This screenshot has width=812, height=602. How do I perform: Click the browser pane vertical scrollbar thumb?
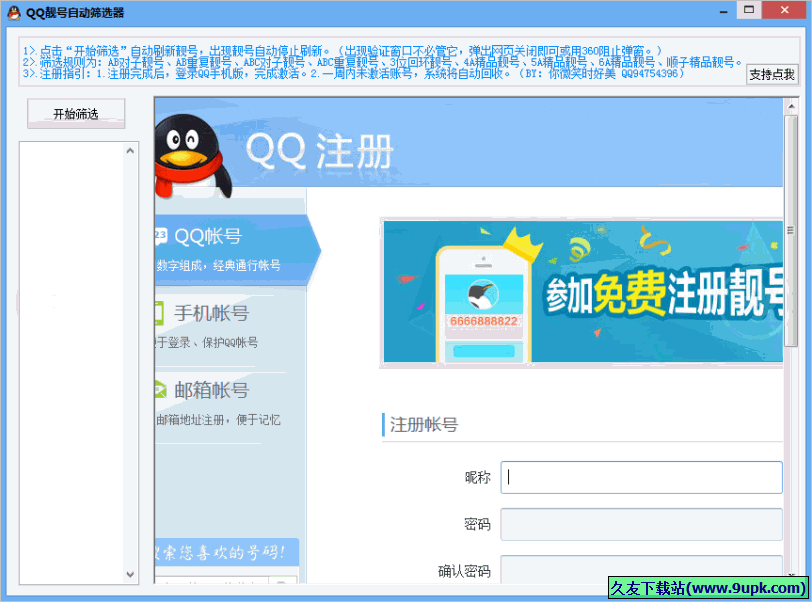tap(791, 231)
